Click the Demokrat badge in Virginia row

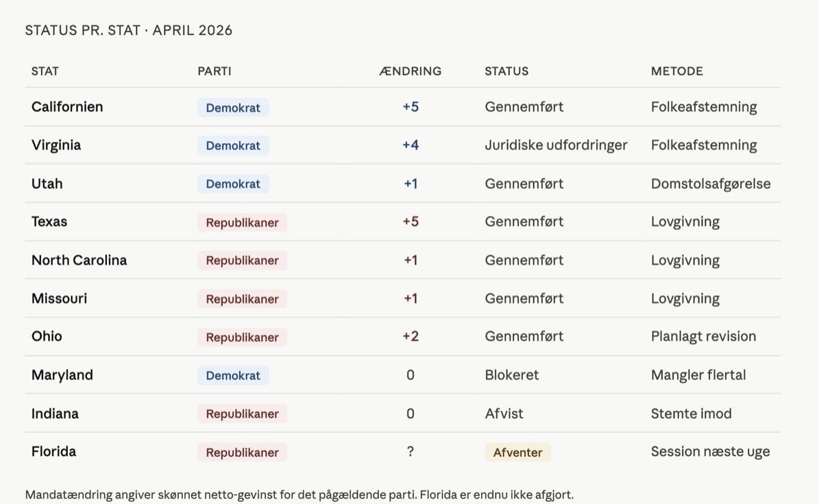(x=233, y=146)
